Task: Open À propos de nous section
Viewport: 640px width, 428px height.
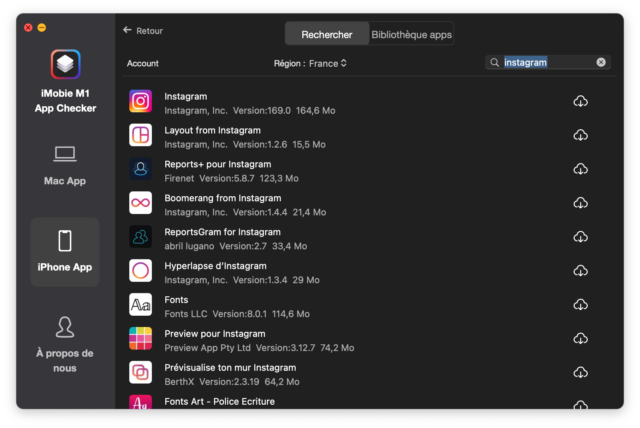Action: coord(65,345)
